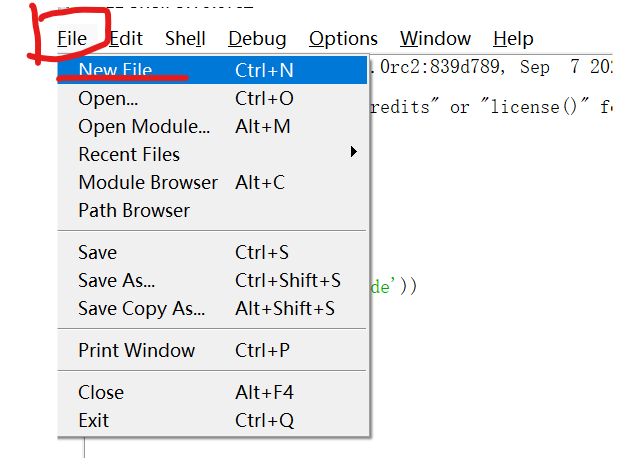The width and height of the screenshot is (624, 458).
Task: Launch Path Browser from File menu
Action: [x=133, y=210]
